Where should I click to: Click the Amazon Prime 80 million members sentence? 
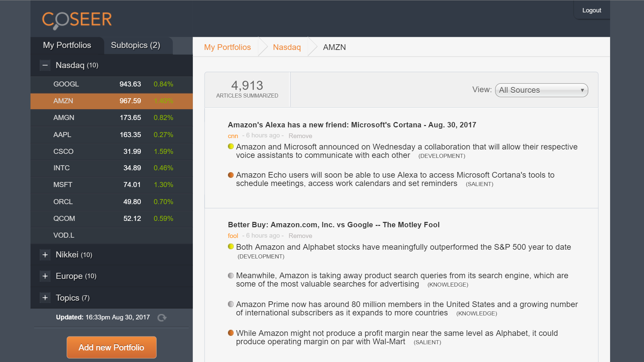407,308
